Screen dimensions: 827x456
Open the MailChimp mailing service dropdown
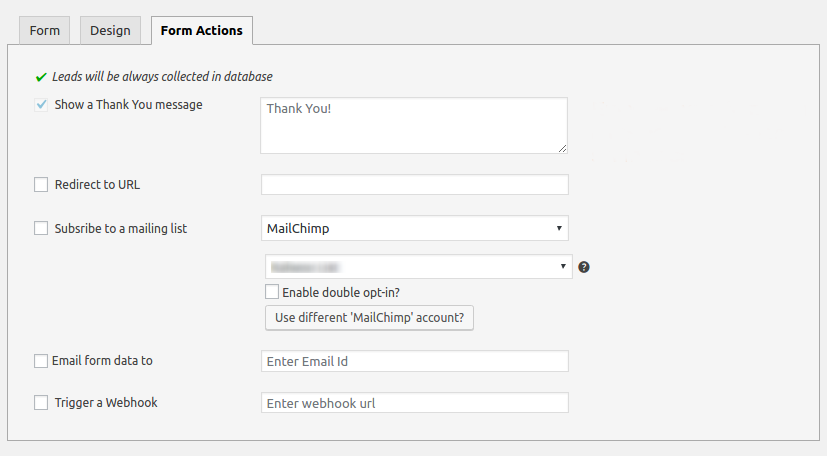coord(414,228)
